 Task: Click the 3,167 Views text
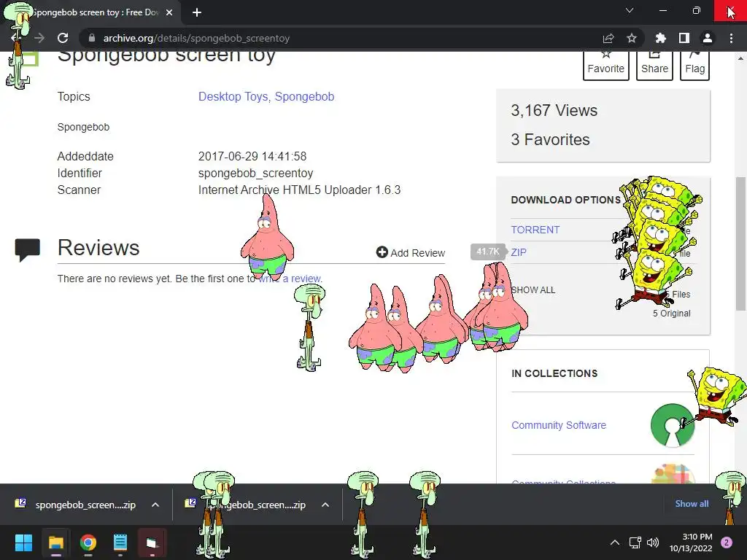pyautogui.click(x=554, y=111)
